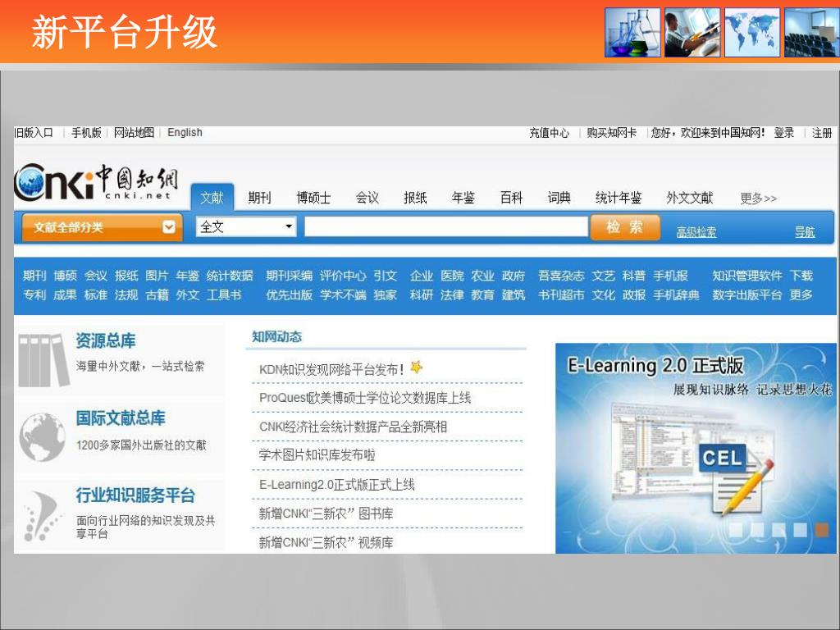Open news E-Learning2.0正式版正式上线
Image resolution: width=840 pixels, height=630 pixels.
pos(337,484)
